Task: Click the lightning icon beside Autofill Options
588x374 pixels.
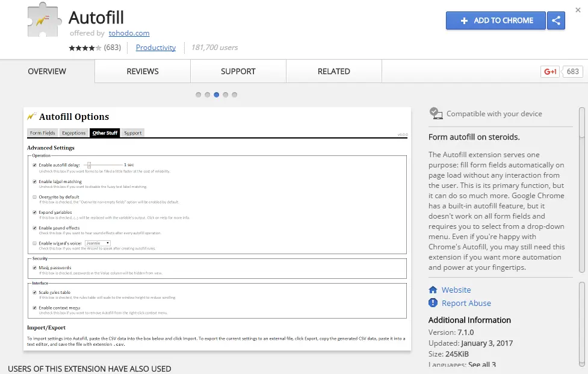Action: click(31, 116)
